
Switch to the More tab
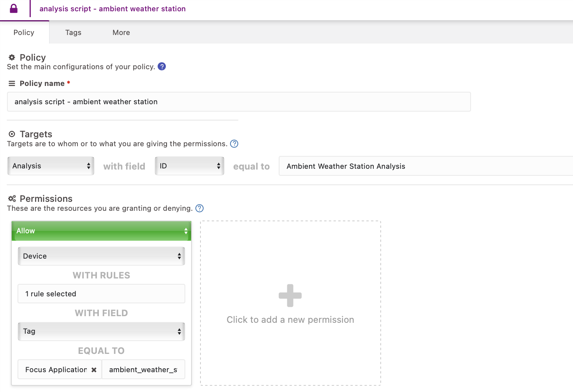(121, 33)
